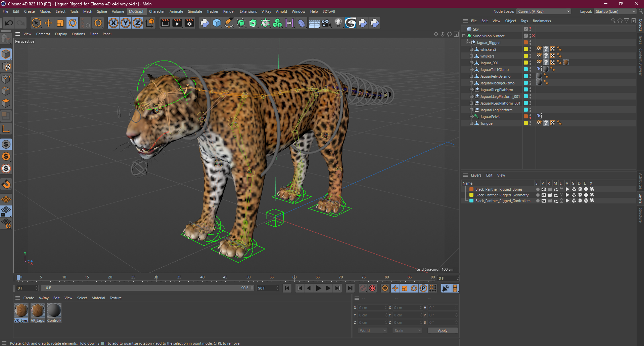644x346 pixels.
Task: Open the MoGraph cloner icon
Action: 277,23
